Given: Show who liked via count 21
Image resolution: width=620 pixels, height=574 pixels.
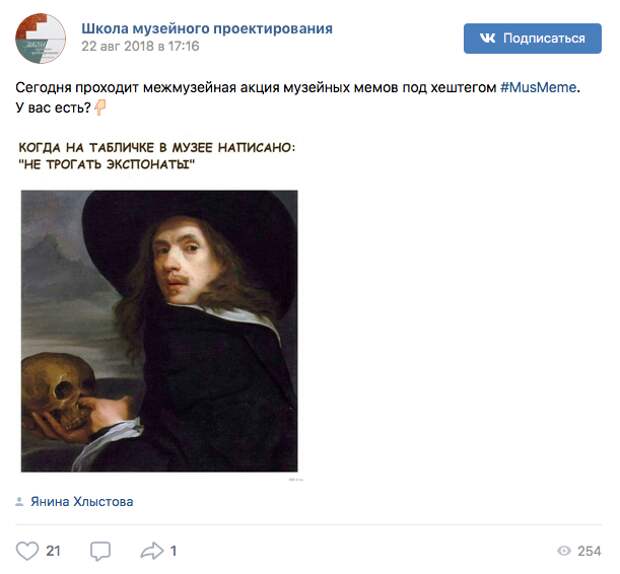Looking at the screenshot, I should pyautogui.click(x=53, y=551).
